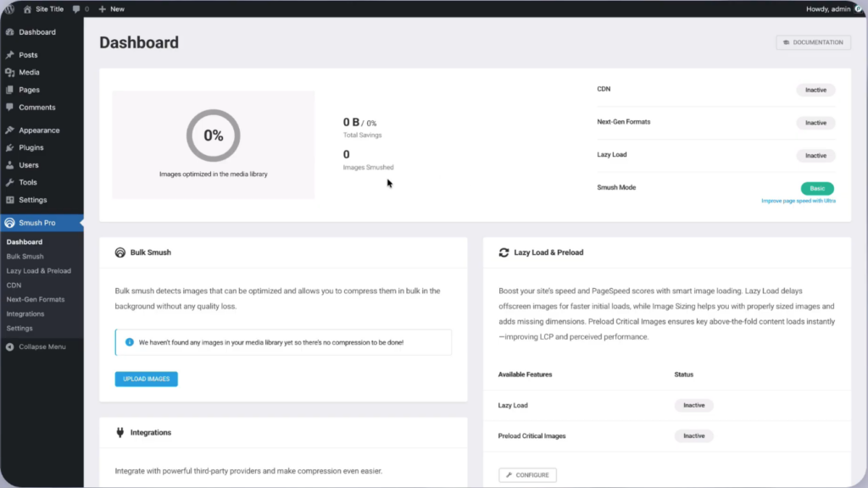Screen dimensions: 868x488
Task: Click the Users icon in the sidebar
Action: pyautogui.click(x=10, y=165)
